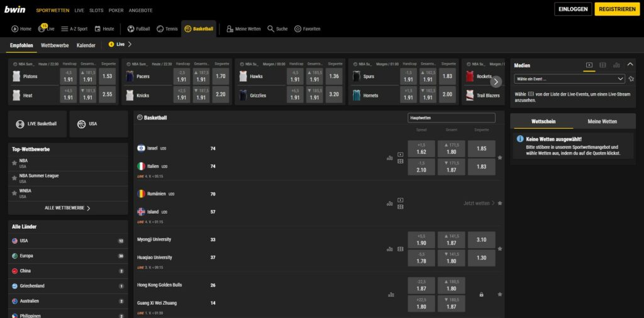Open statistics icon for Israel vs Italien
Viewport: 644px width, 318px height.
(x=390, y=158)
